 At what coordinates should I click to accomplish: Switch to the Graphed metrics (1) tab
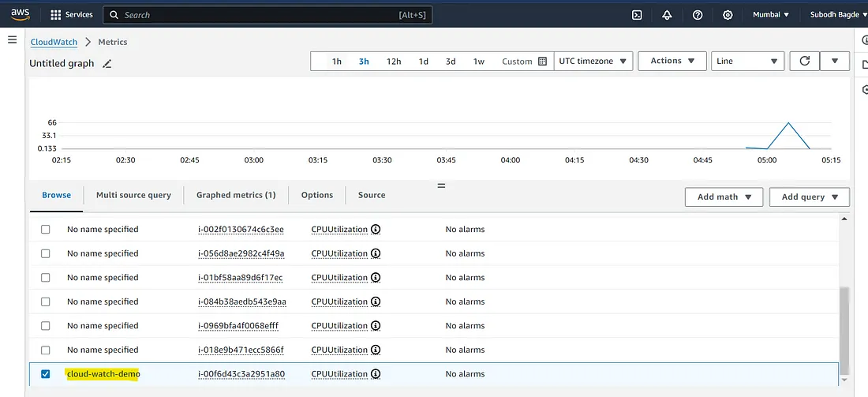(236, 195)
